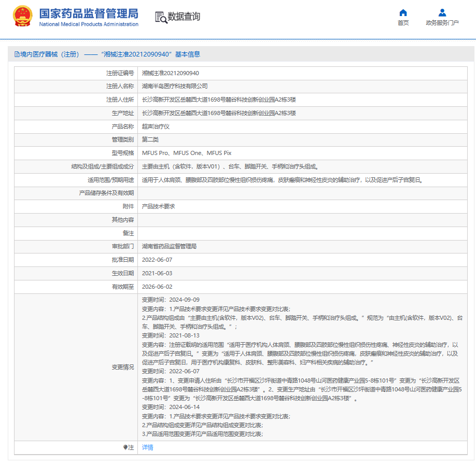
Task: Click the national emblem logo
Action: point(23,17)
